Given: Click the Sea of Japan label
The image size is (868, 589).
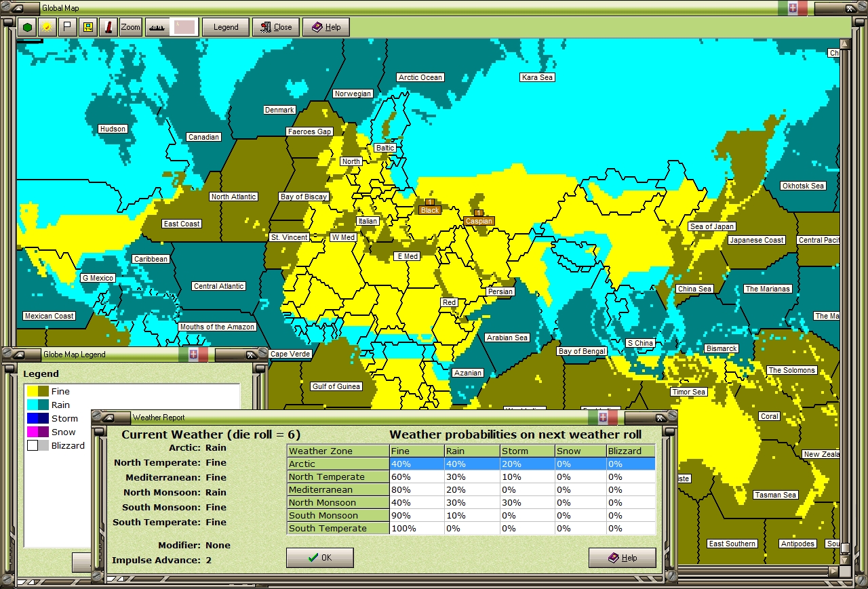Looking at the screenshot, I should click(x=712, y=226).
